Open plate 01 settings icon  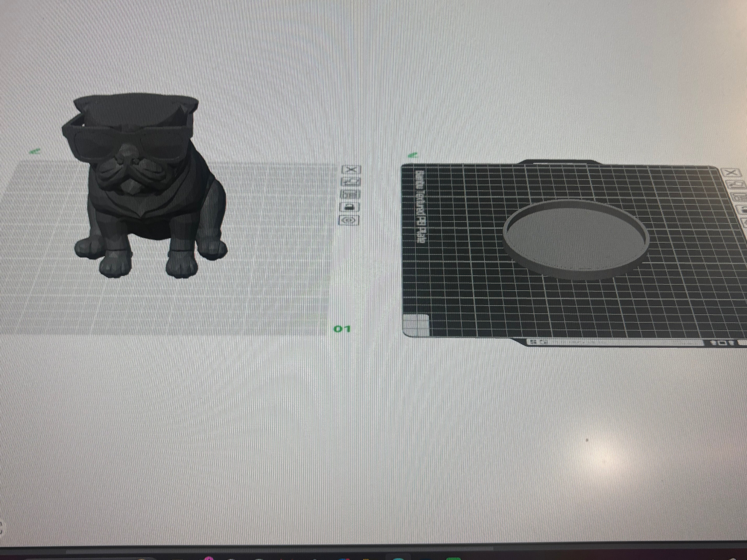click(349, 220)
